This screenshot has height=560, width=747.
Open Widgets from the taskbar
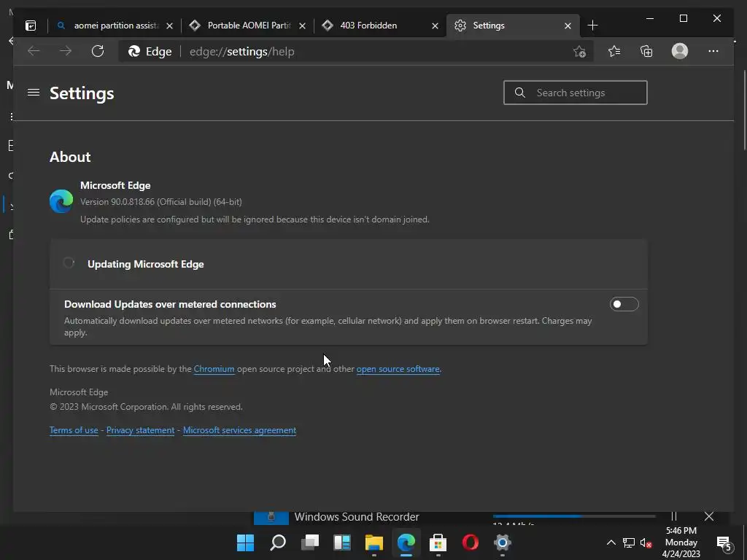[342, 542]
